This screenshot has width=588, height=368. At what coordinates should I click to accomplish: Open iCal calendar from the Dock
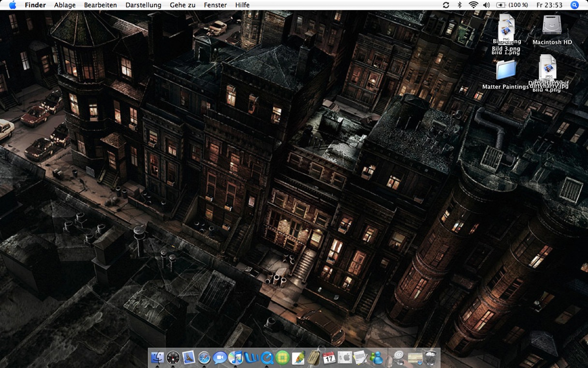click(x=329, y=357)
